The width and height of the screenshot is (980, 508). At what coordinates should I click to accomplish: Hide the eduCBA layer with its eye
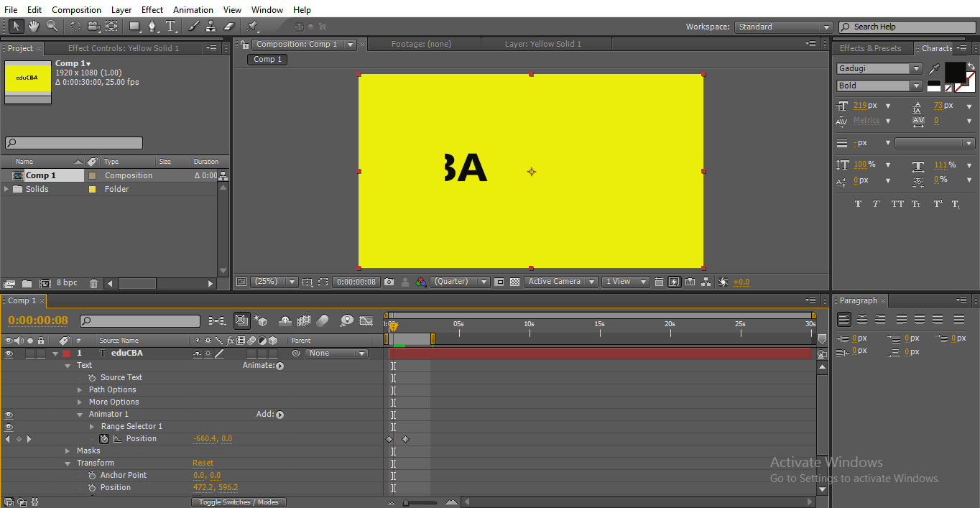[9, 354]
